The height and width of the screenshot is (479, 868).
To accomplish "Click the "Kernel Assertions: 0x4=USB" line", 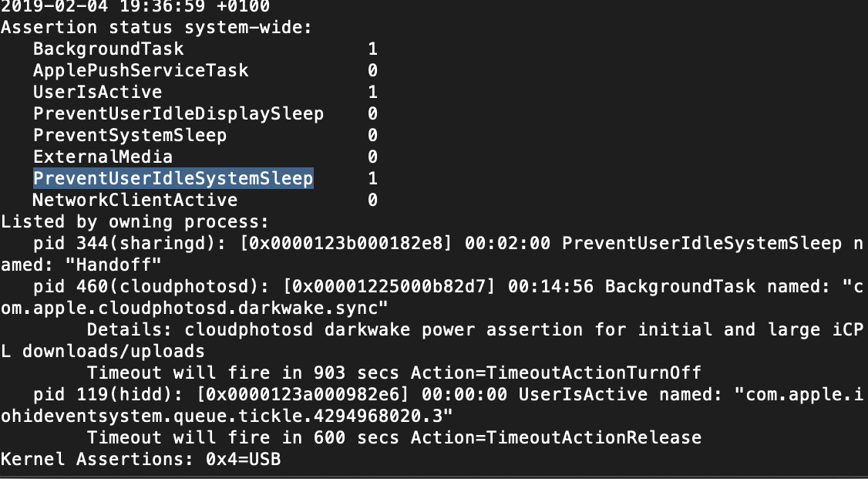I will click(x=140, y=460).
